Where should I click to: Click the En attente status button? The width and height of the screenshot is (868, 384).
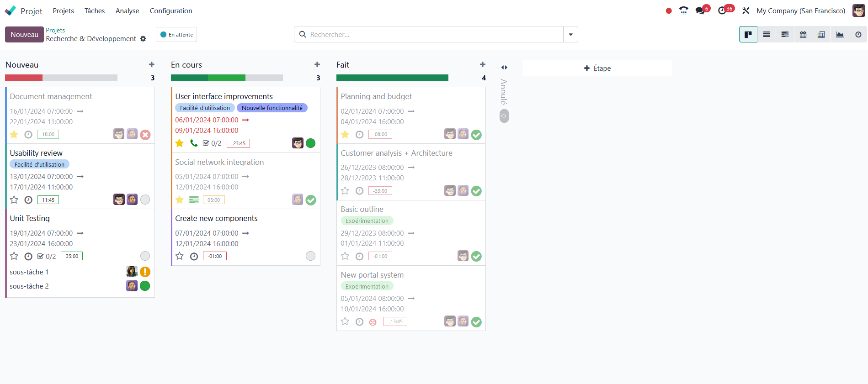[x=176, y=35]
